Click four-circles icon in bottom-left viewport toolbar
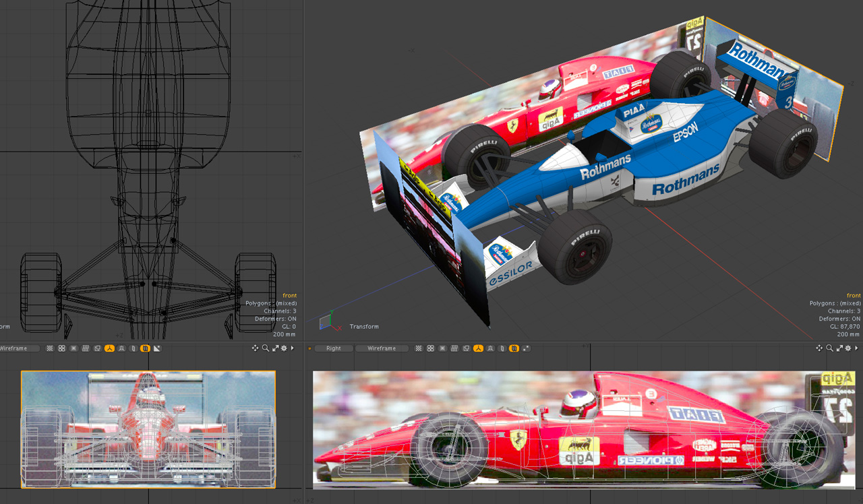The image size is (863, 504). [62, 348]
